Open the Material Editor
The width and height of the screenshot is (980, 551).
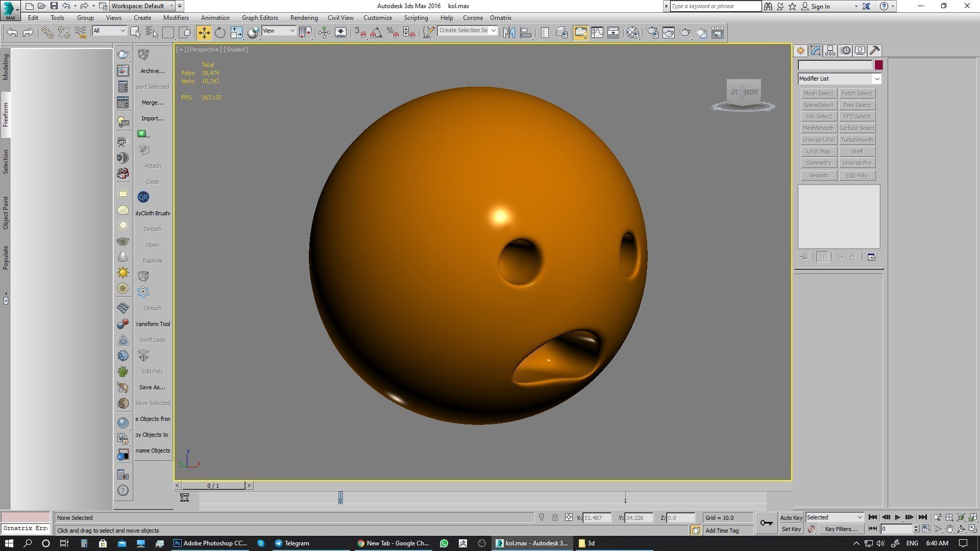tap(633, 33)
